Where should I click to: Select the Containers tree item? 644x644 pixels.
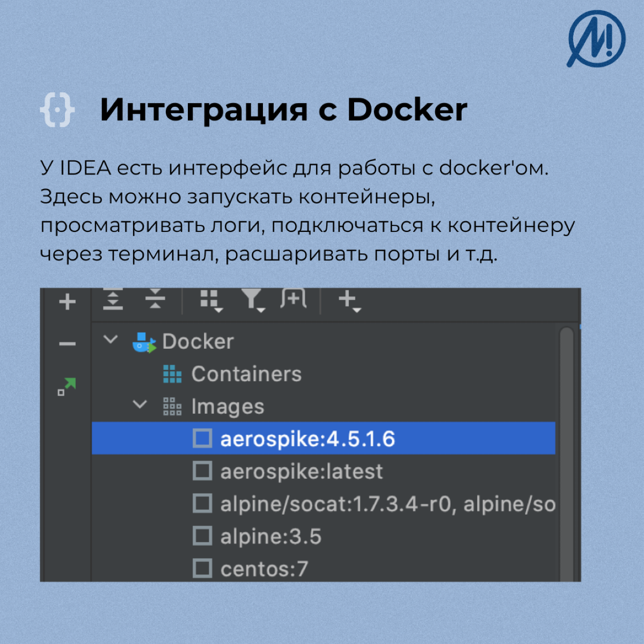pos(246,374)
